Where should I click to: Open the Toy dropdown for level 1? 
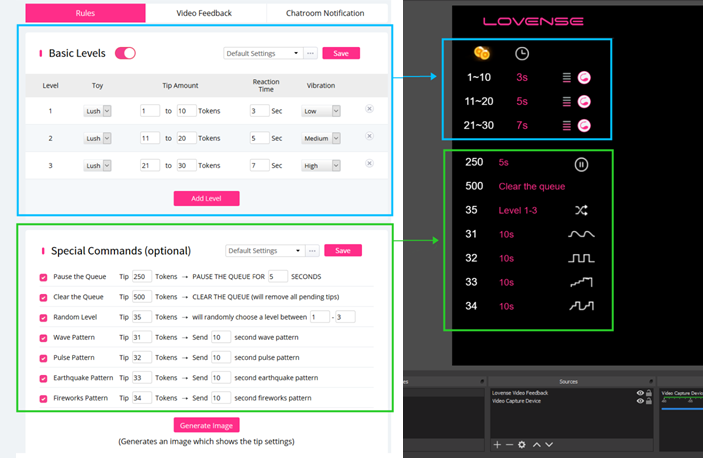click(98, 110)
